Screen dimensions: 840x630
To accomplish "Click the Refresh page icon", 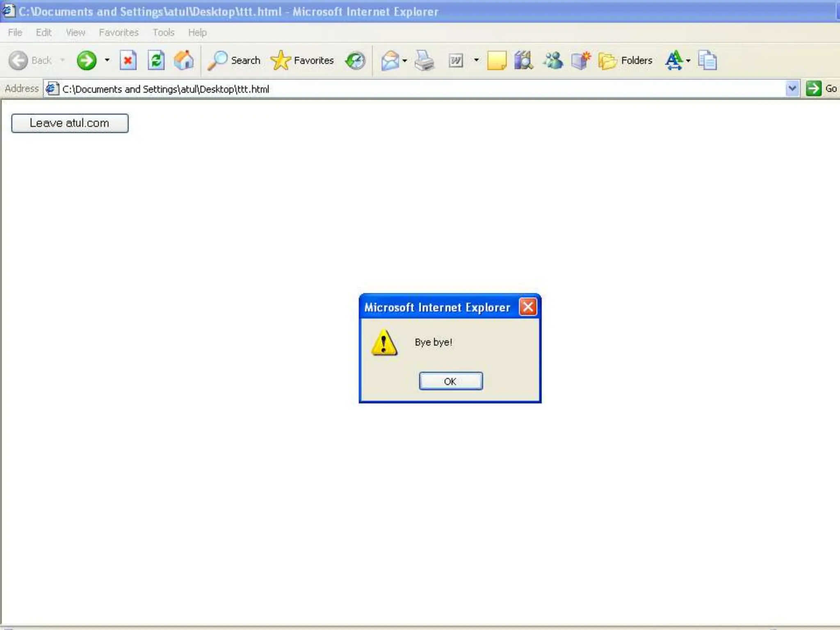I will [156, 61].
